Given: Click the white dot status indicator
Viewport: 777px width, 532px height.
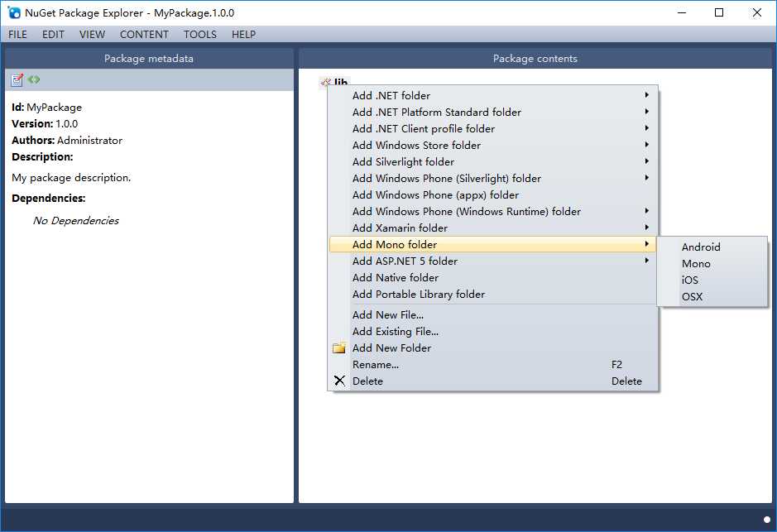Looking at the screenshot, I should 767,520.
